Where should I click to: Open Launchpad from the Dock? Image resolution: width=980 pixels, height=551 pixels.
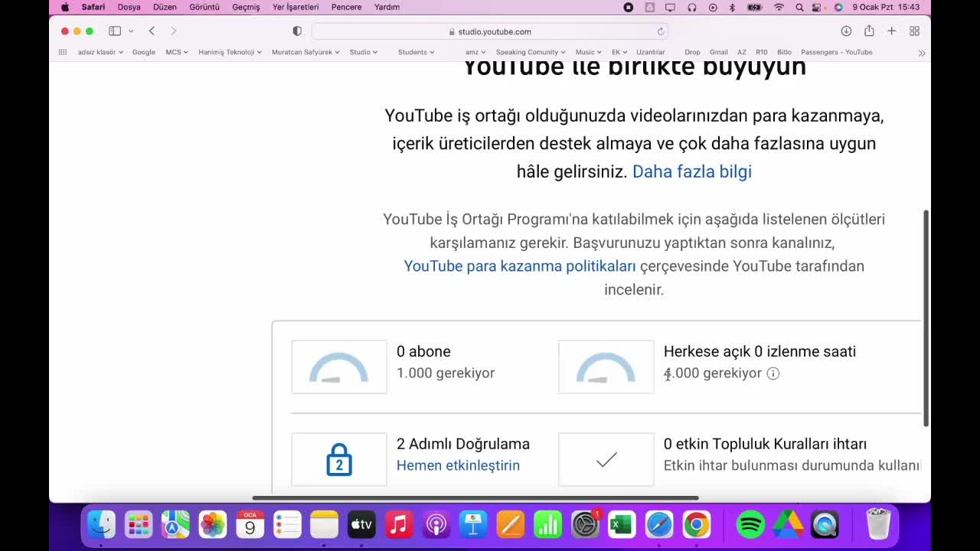(x=139, y=525)
